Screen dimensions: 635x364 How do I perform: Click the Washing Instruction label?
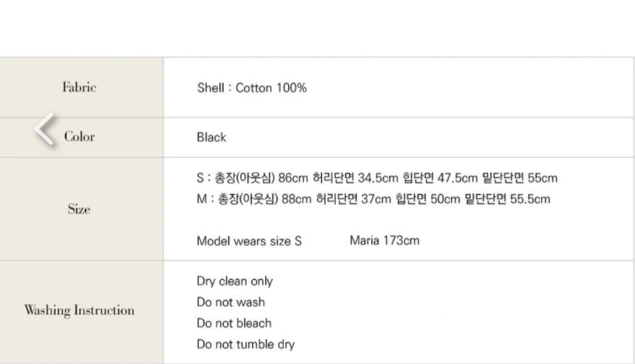(x=79, y=310)
